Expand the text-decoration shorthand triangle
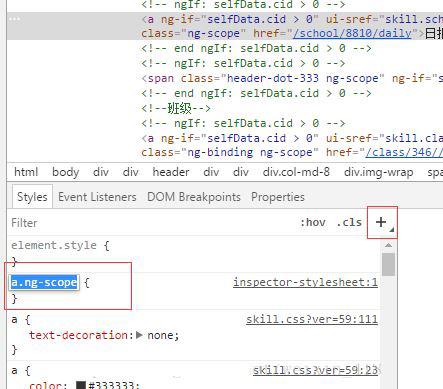443x389 pixels. click(140, 335)
